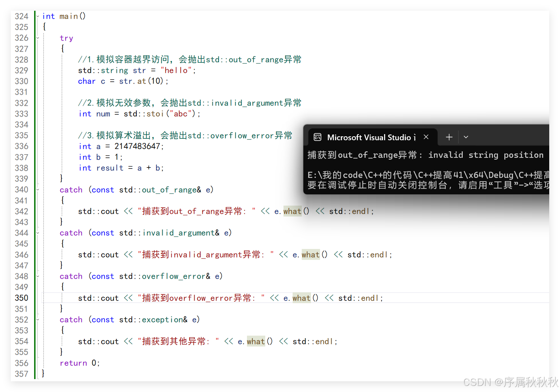Collapse the out_of_range catch block fold
560x392 pixels.
[38, 190]
